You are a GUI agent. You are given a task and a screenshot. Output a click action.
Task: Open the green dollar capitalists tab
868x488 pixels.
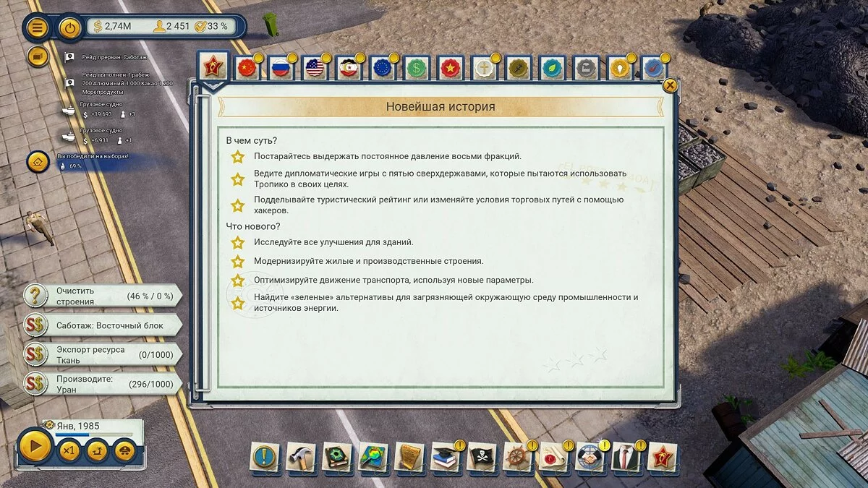(x=416, y=69)
